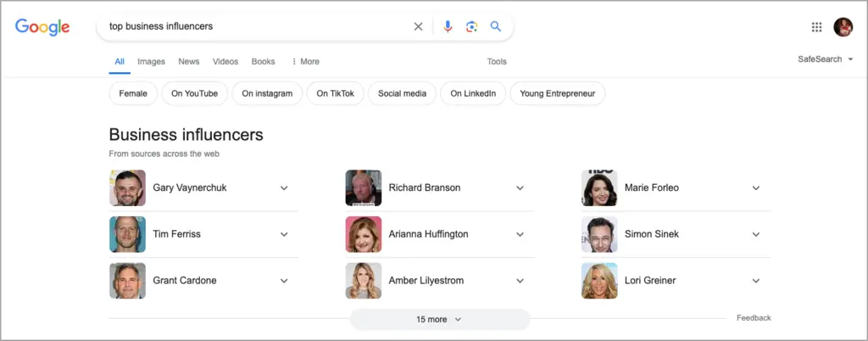This screenshot has width=868, height=341.
Task: Click the Google logo
Action: tap(42, 26)
